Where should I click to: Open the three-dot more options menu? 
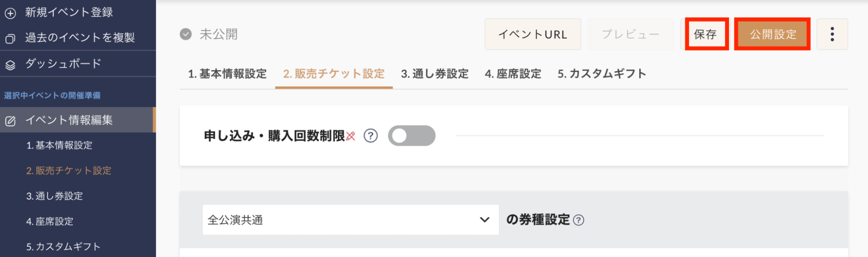pyautogui.click(x=832, y=34)
